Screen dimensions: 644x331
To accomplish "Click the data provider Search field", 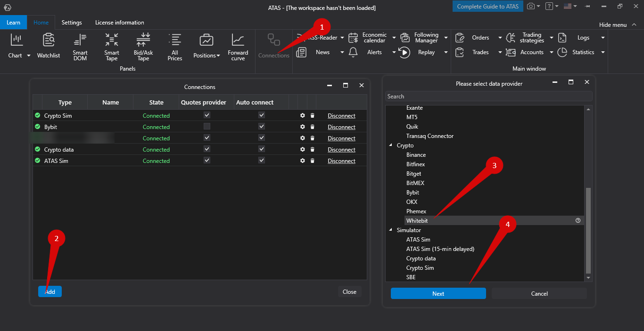I will (489, 96).
